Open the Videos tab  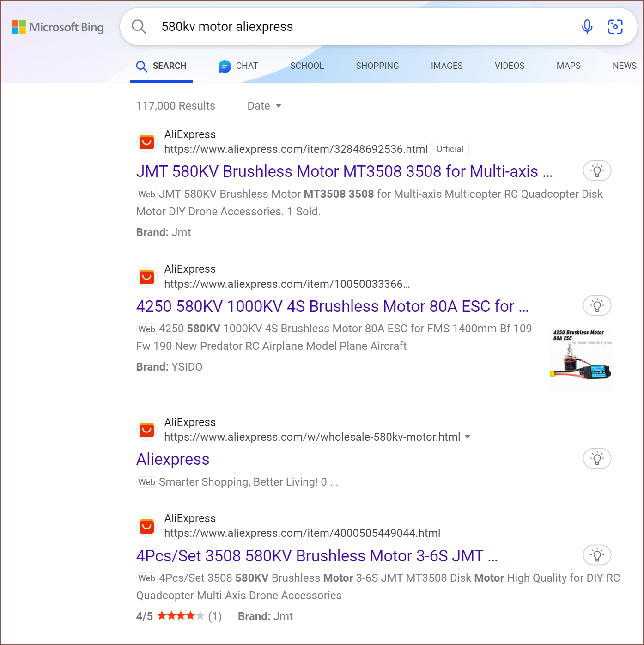coord(510,66)
